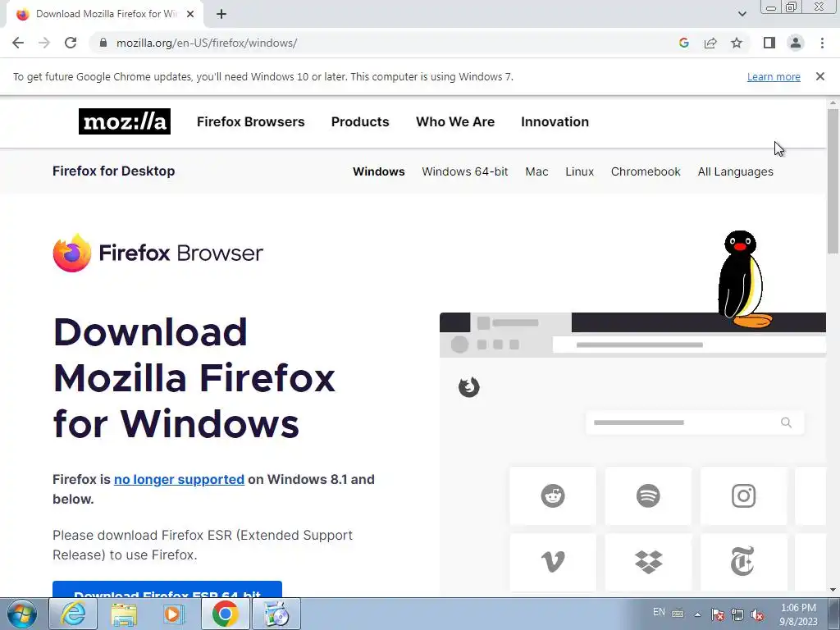Viewport: 840px width, 630px height.
Task: Select the Windows platform tab
Action: click(379, 171)
